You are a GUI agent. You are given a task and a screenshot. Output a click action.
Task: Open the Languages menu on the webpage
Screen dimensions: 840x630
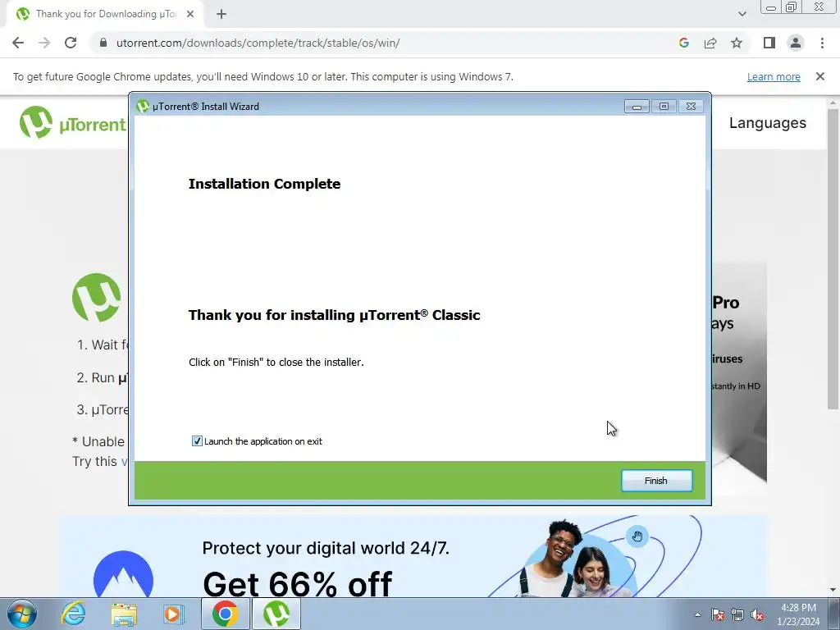pos(767,123)
